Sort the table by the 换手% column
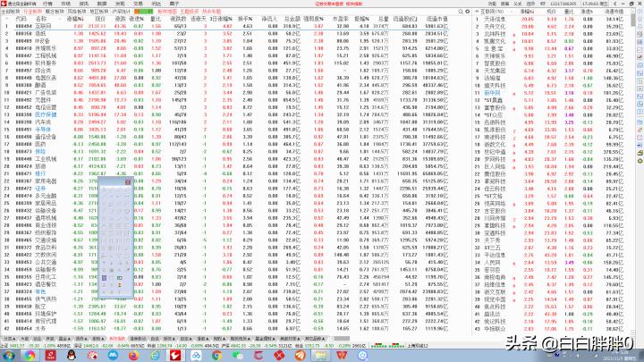The image size is (644, 362). (245, 19)
